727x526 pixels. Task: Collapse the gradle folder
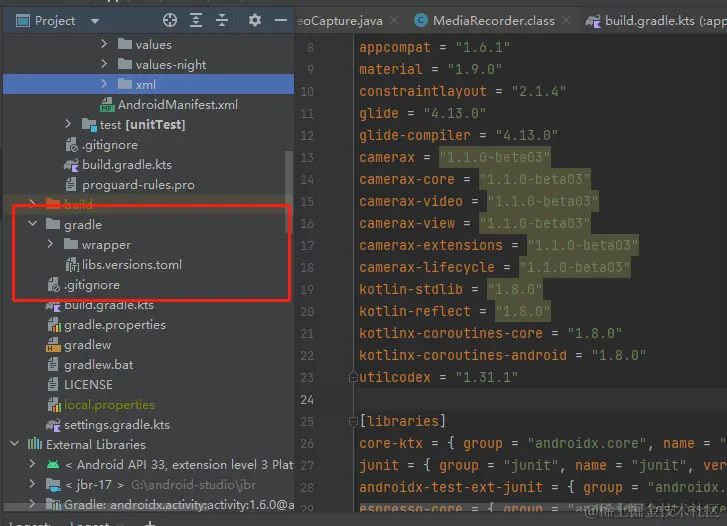coord(32,224)
